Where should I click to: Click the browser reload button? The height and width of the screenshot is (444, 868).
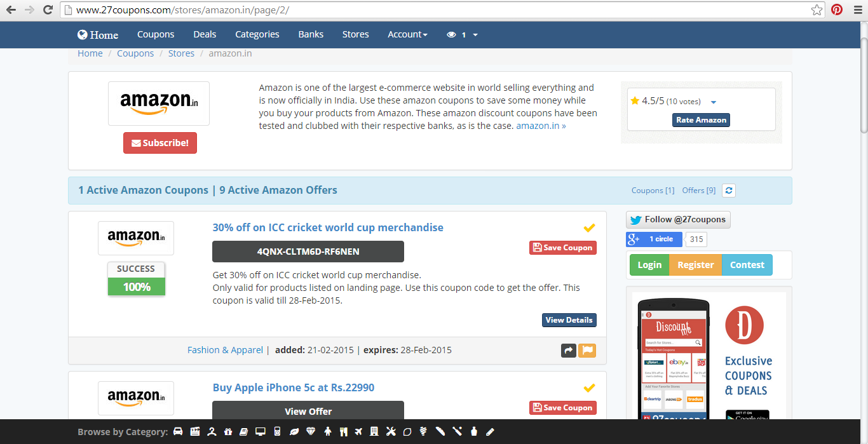tap(48, 10)
